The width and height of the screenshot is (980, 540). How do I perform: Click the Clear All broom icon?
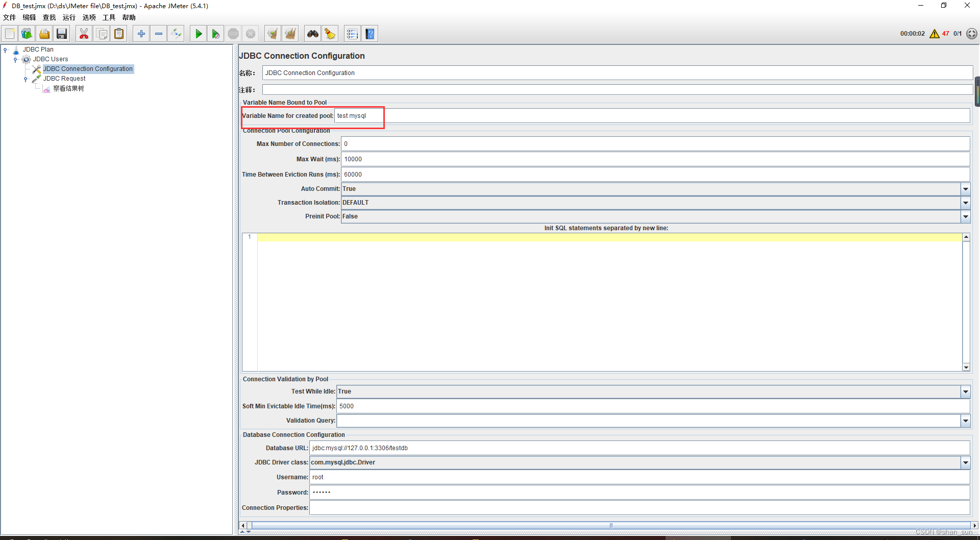click(x=290, y=33)
